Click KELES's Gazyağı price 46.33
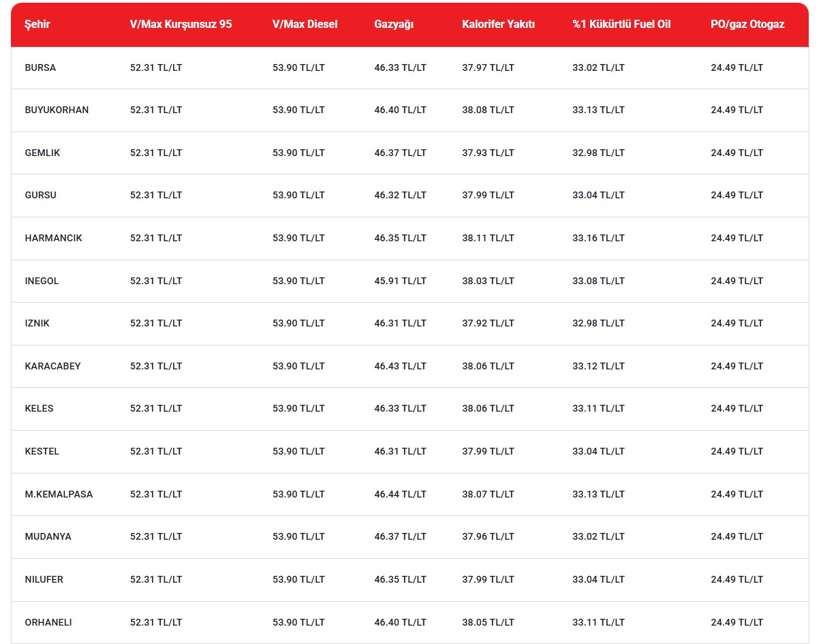 click(x=400, y=408)
